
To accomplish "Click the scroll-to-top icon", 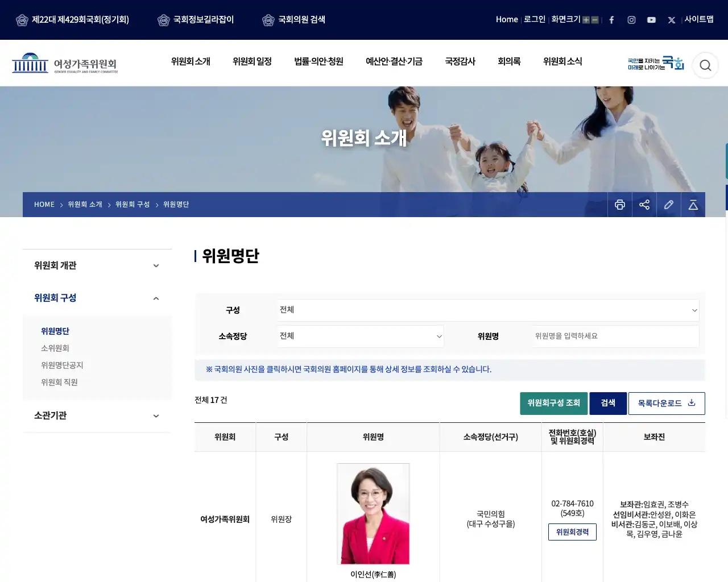I will pyautogui.click(x=693, y=205).
